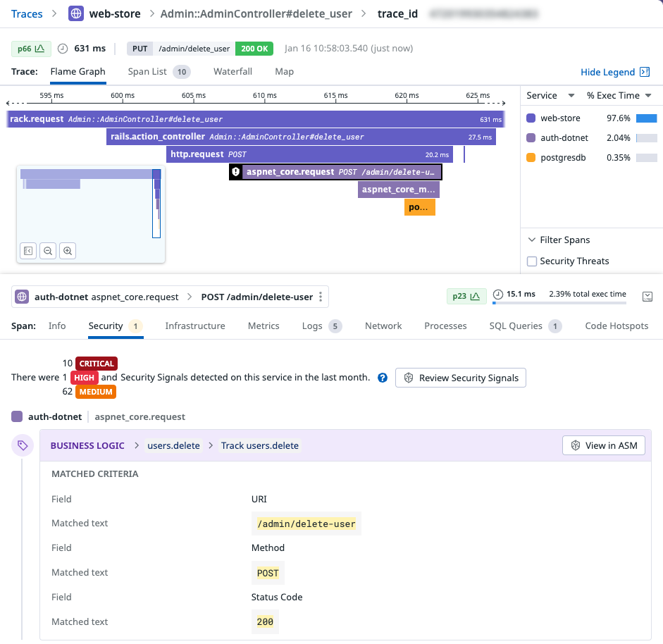The height and width of the screenshot is (644, 663).
Task: Open the Map trace tab
Action: pyautogui.click(x=284, y=72)
